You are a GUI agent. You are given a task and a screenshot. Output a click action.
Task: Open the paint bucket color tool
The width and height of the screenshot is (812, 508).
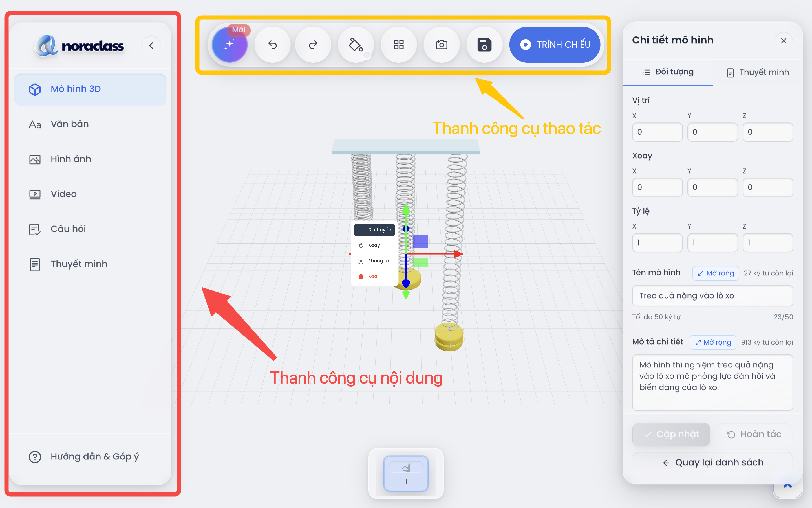tap(356, 44)
